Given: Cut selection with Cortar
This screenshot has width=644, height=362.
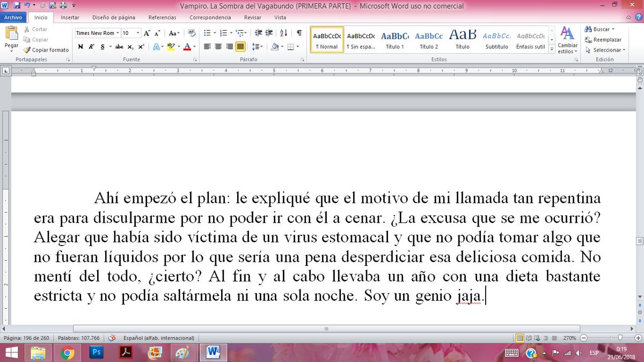Looking at the screenshot, I should point(35,29).
